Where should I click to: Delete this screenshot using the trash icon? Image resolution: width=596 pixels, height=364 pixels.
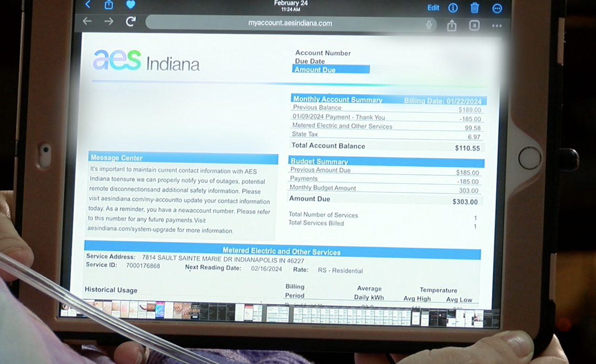(x=474, y=8)
